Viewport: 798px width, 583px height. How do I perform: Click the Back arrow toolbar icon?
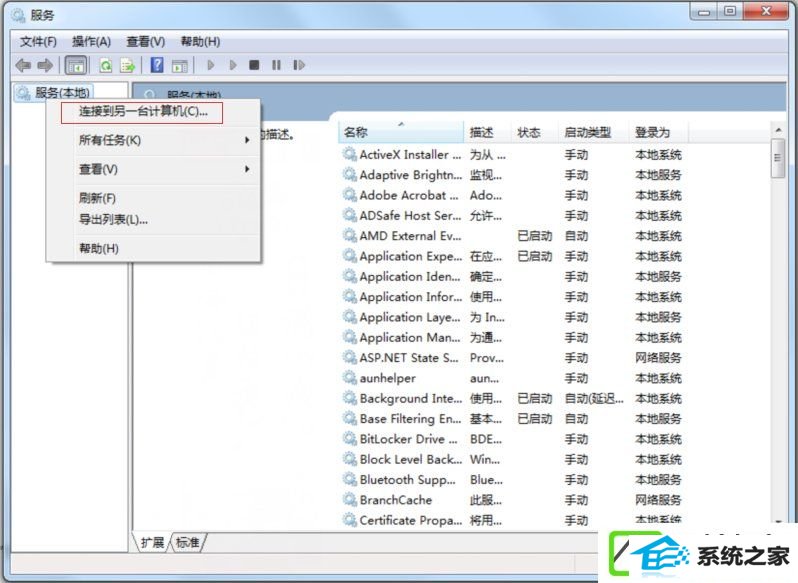point(23,65)
